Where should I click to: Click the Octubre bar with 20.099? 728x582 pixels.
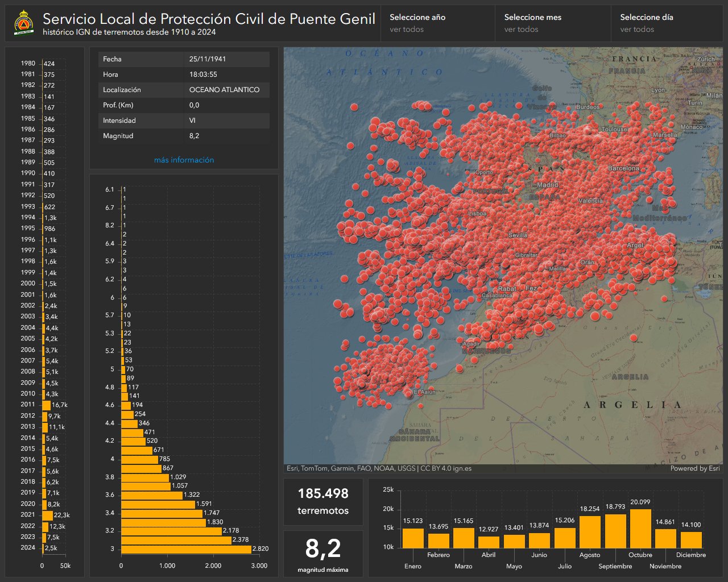[640, 529]
